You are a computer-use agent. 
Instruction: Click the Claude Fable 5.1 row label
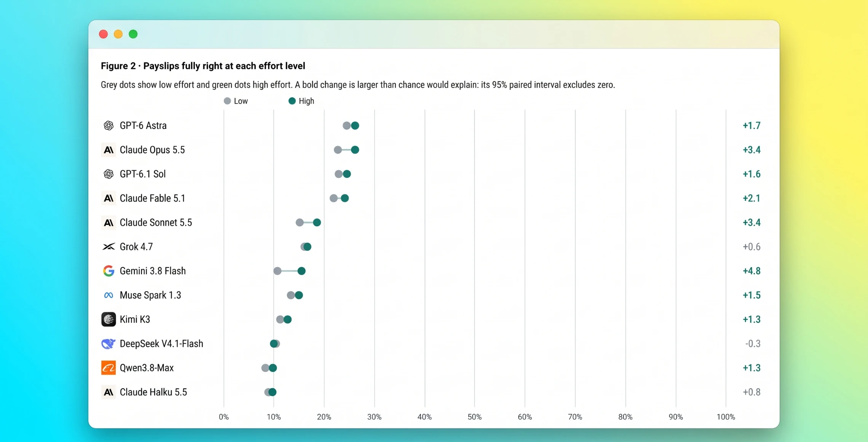pos(152,198)
